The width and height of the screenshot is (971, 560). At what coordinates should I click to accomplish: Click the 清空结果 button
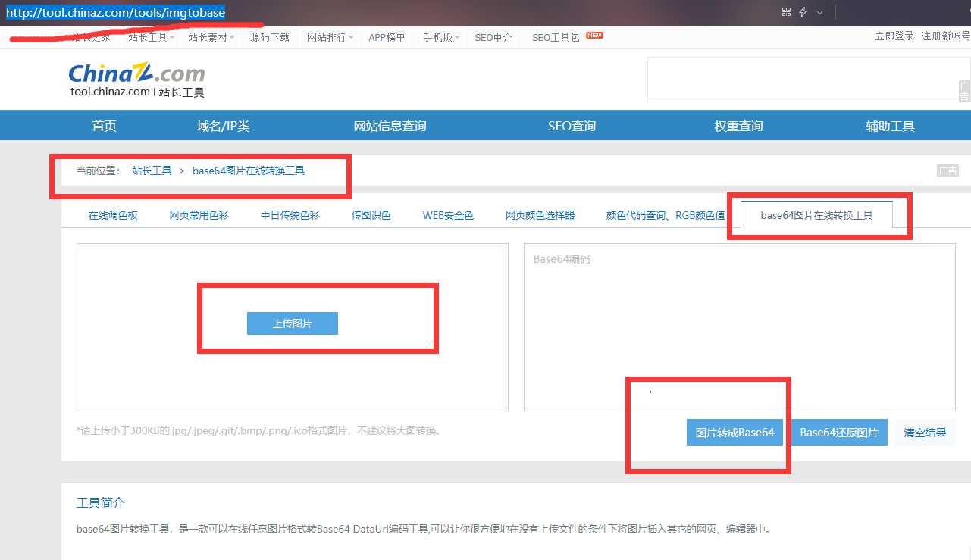point(926,433)
